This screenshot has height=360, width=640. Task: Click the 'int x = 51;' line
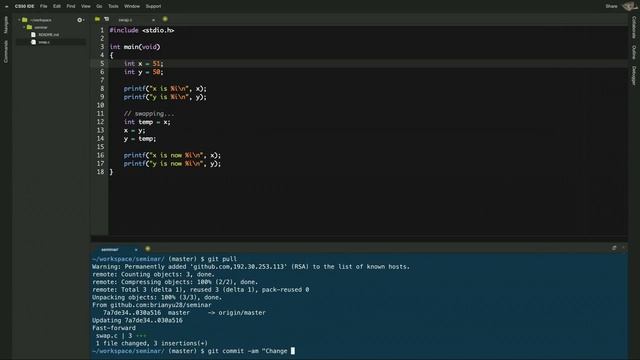click(143, 63)
